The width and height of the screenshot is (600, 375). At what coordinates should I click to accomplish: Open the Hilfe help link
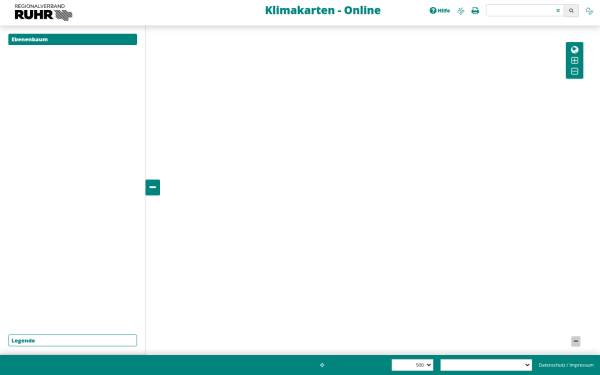pyautogui.click(x=440, y=11)
